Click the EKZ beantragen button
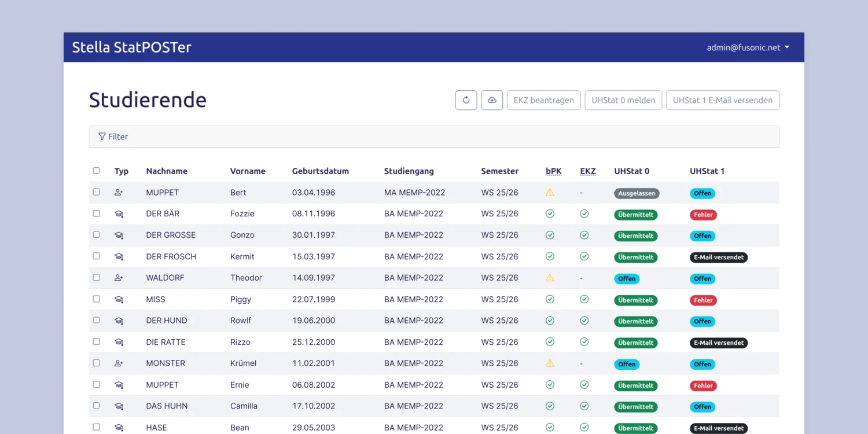868x434 pixels. pyautogui.click(x=543, y=100)
